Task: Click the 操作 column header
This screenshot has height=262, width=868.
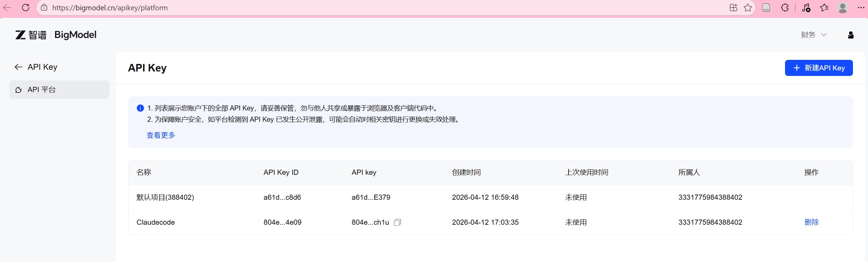Action: [811, 172]
